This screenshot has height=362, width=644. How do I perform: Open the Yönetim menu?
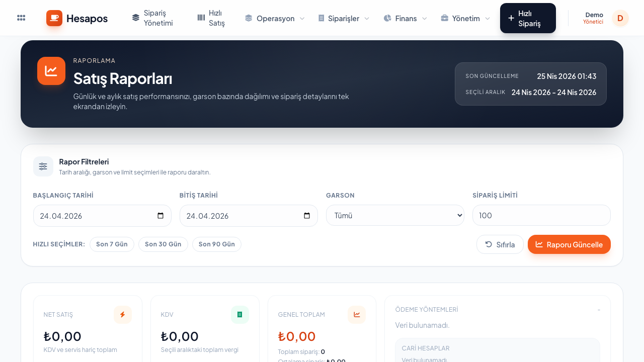click(x=465, y=18)
